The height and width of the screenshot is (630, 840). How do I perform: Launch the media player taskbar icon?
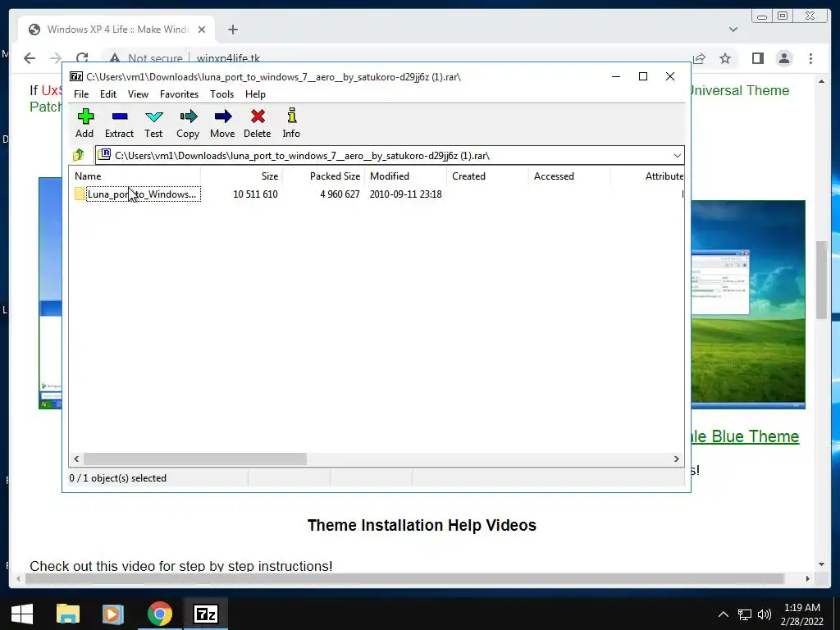[113, 614]
